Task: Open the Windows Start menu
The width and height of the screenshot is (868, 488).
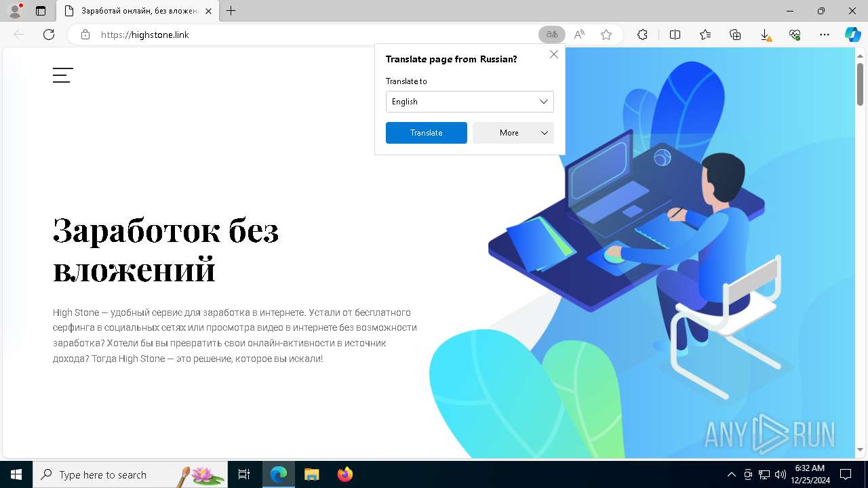Action: 16,474
